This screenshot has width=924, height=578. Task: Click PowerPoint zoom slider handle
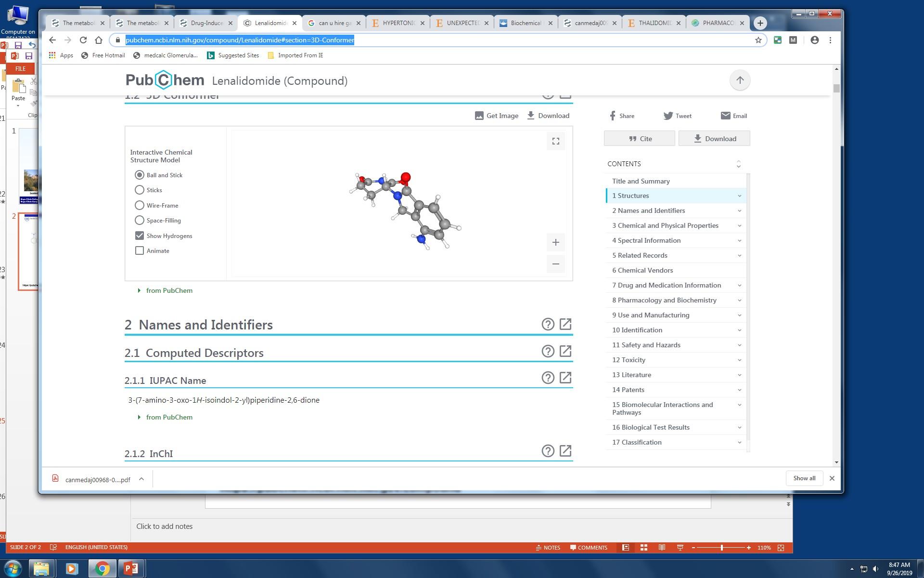[721, 548]
